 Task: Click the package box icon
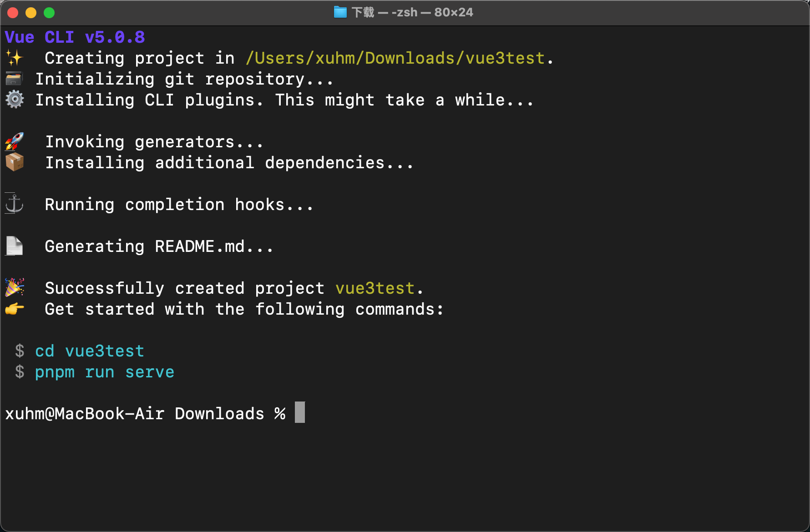coord(15,162)
